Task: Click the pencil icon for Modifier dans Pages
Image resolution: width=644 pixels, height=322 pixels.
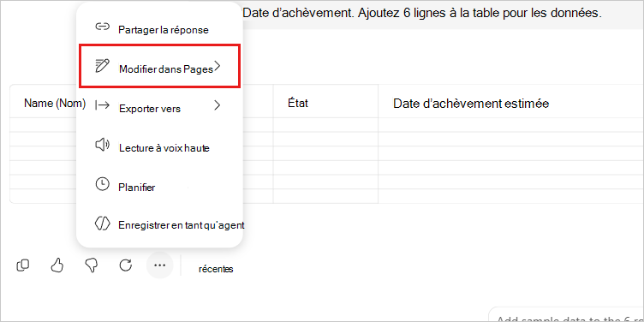Action: 103,66
